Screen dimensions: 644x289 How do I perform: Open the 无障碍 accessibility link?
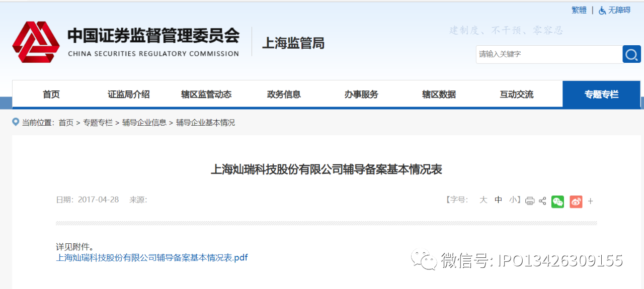coord(619,10)
